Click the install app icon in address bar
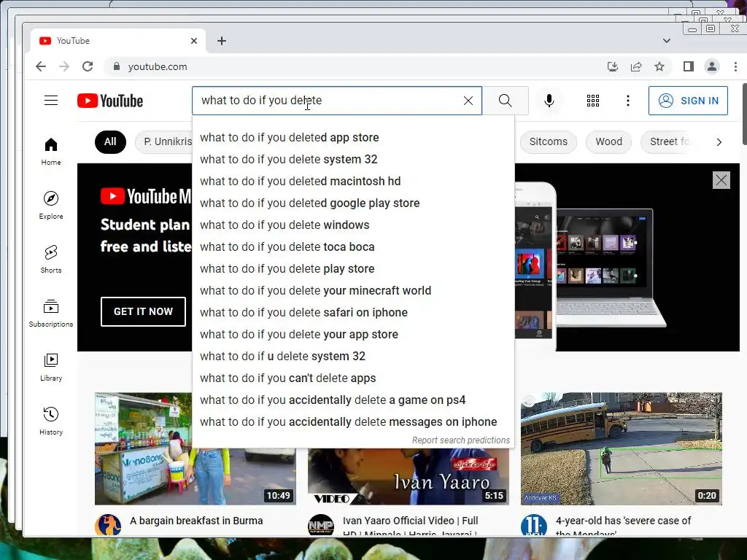 [613, 66]
